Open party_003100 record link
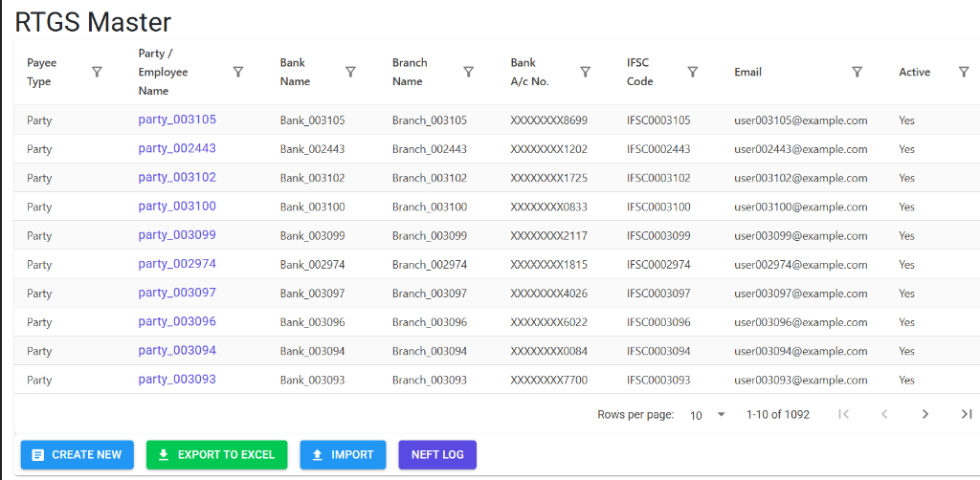This screenshot has height=480, width=980. (177, 206)
